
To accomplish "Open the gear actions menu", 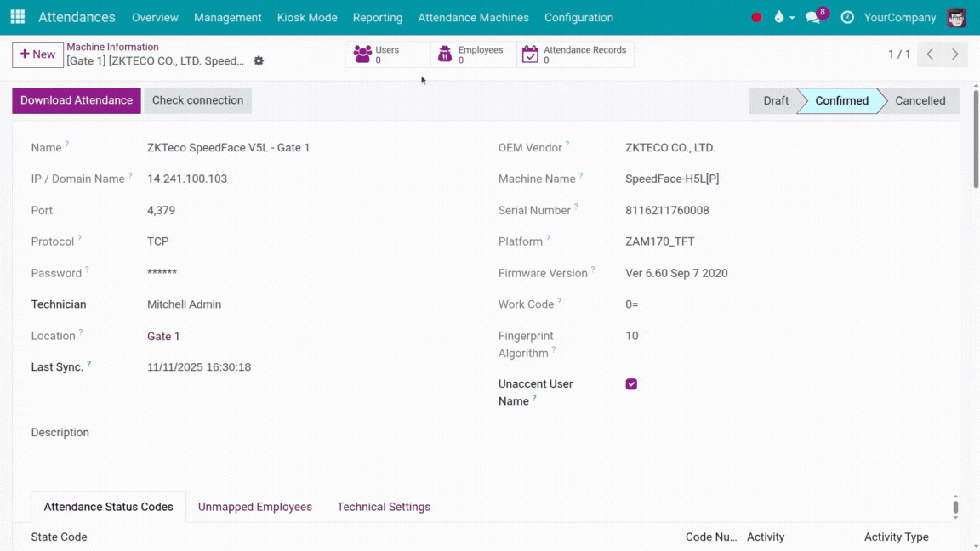I will [259, 61].
